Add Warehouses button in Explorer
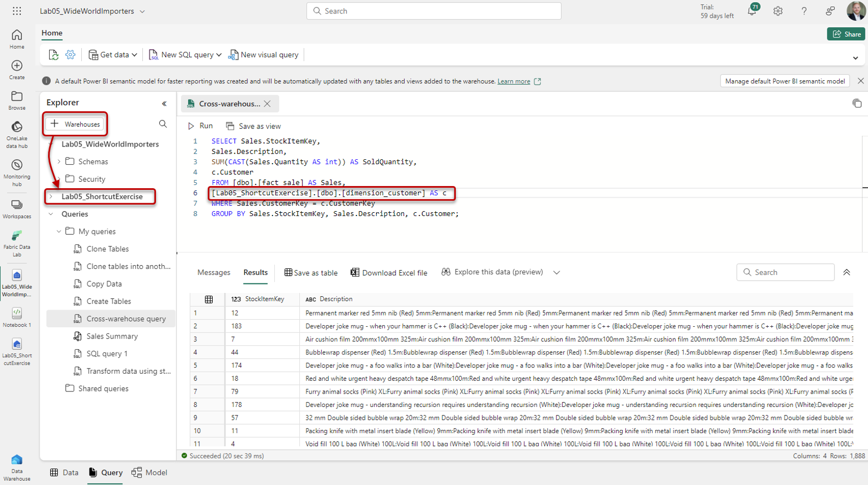Viewport: 868px width, 485px height. click(x=75, y=124)
